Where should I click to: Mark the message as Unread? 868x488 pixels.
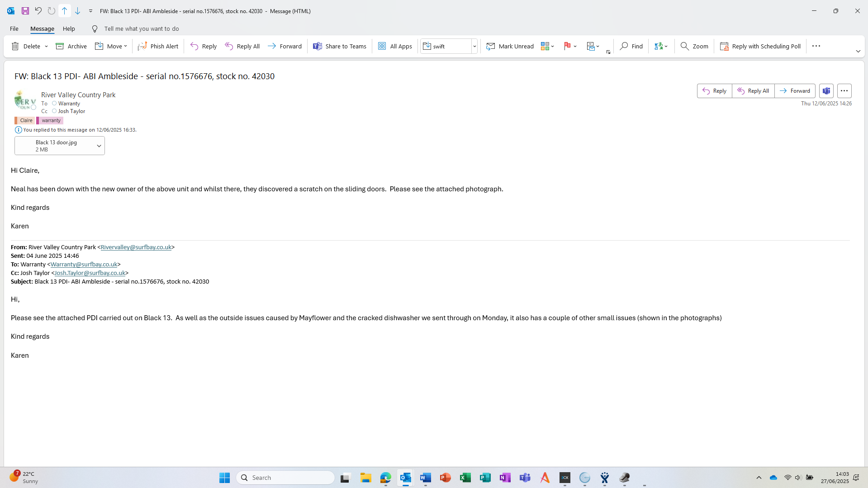tap(510, 46)
